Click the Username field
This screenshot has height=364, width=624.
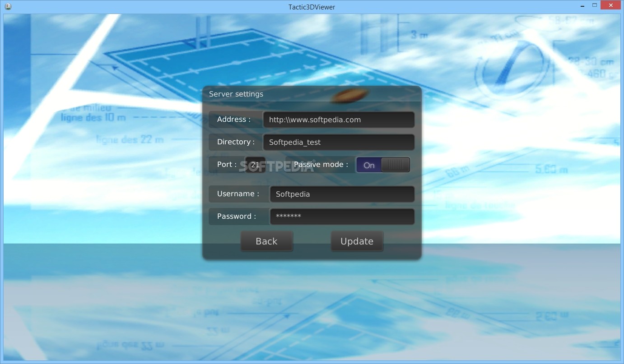pos(342,194)
